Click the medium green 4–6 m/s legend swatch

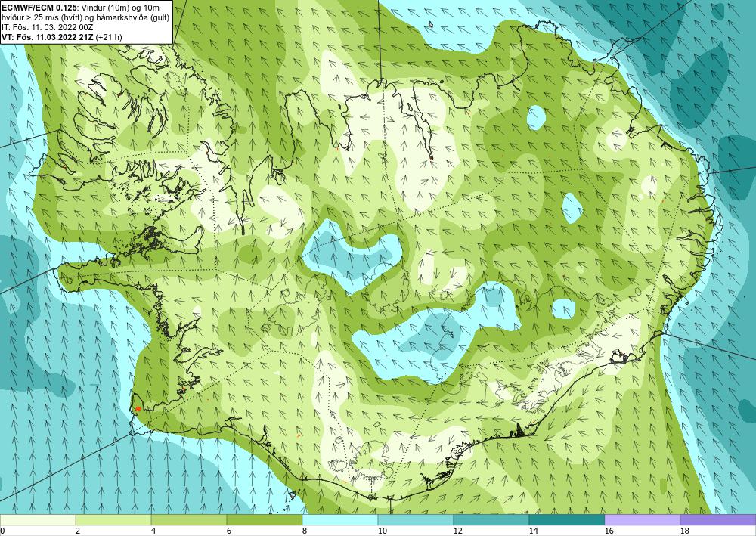click(189, 520)
